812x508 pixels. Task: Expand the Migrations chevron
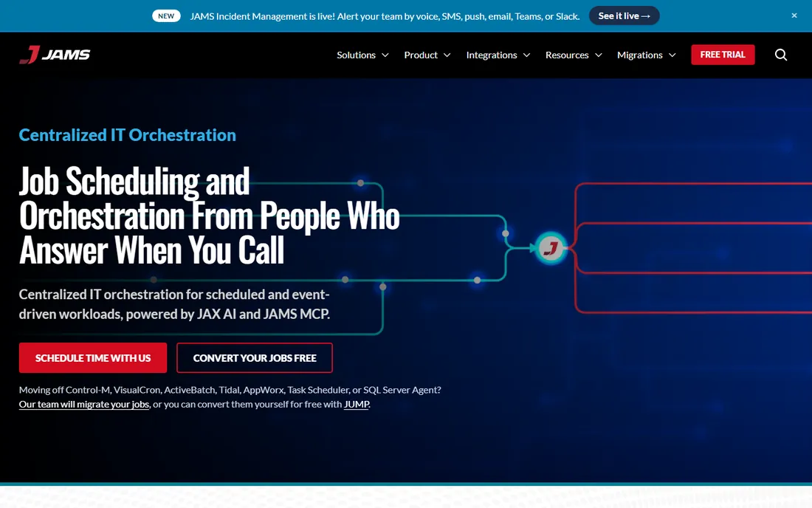click(672, 55)
